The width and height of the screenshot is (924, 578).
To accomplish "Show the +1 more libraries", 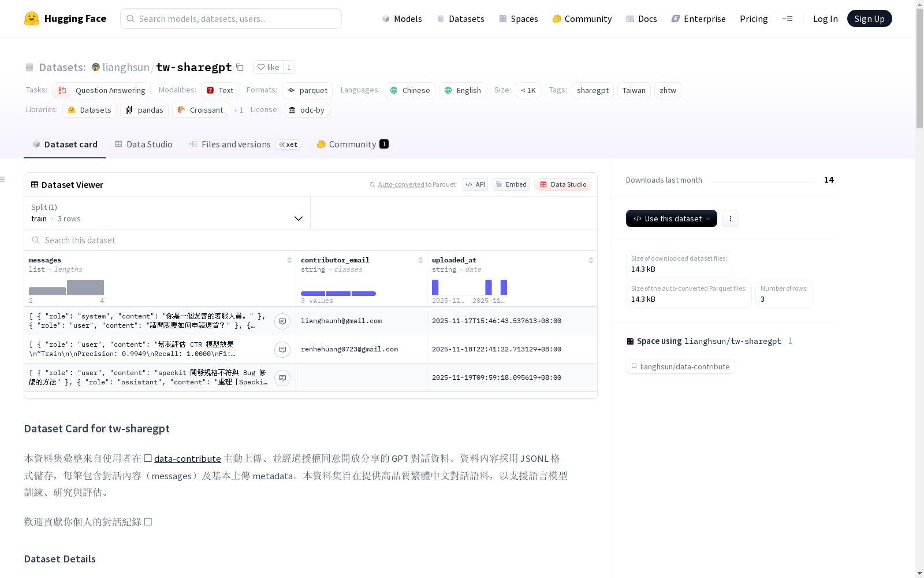I will point(239,110).
